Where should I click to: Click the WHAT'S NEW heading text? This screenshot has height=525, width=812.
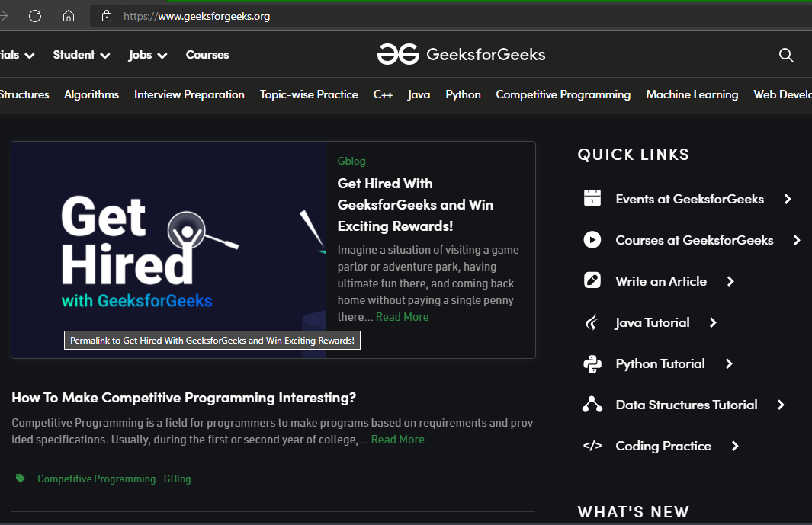pos(633,511)
